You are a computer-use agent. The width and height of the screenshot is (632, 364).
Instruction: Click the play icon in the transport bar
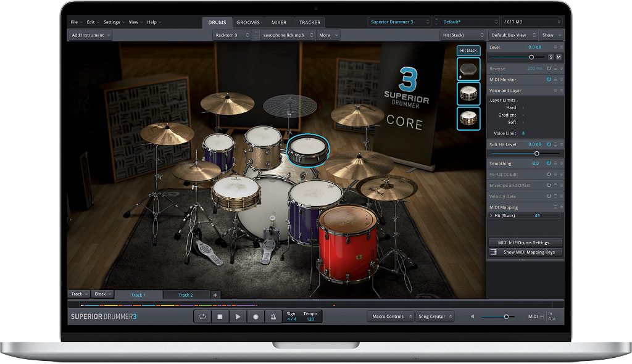click(238, 316)
